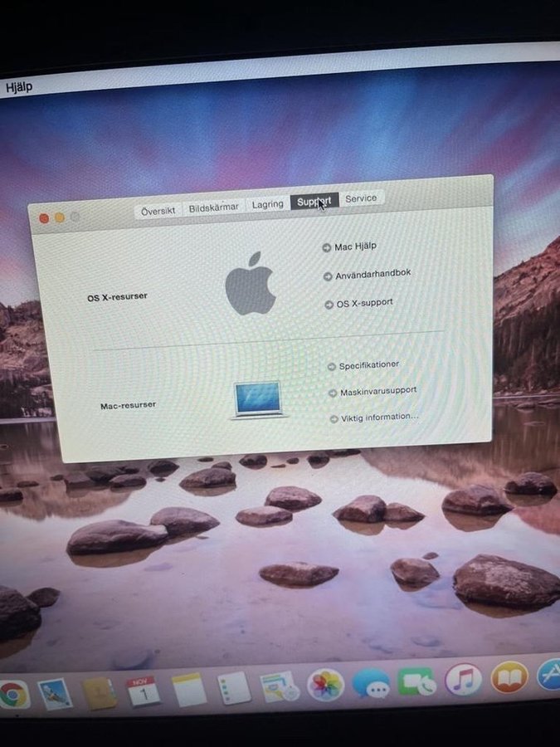Open the Användarhandbok link
Viewport: 560px width, 747px height.
pos(373,273)
